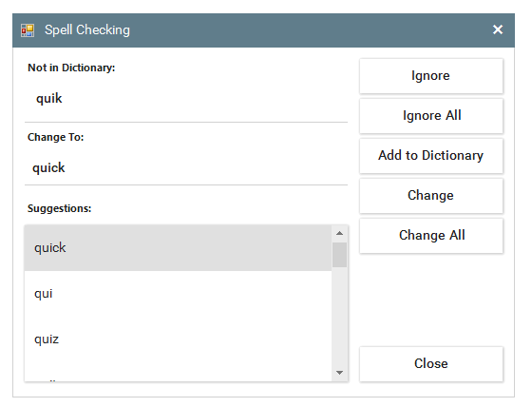Select the partially visible fourth suggestion
Image resolution: width=532 pixels, height=407 pixels.
(x=178, y=372)
